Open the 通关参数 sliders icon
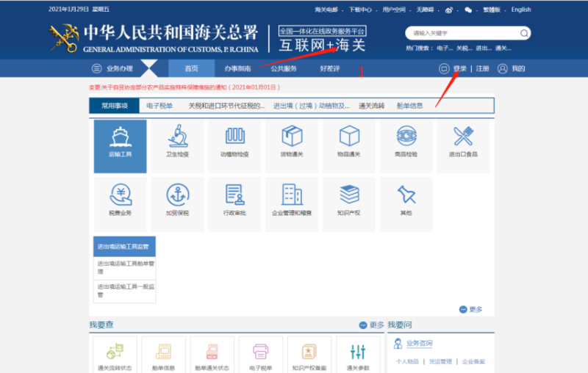The width and height of the screenshot is (588, 373). tap(358, 352)
